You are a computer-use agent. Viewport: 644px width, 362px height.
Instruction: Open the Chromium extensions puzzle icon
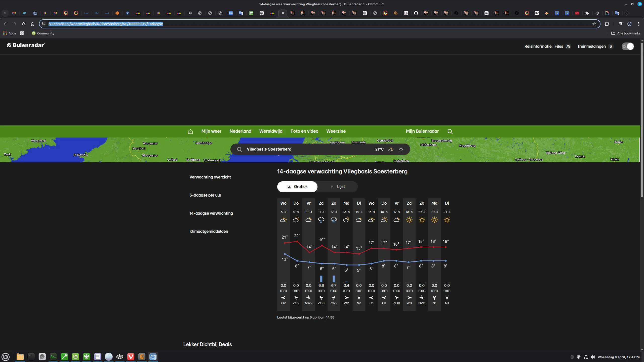[607, 24]
